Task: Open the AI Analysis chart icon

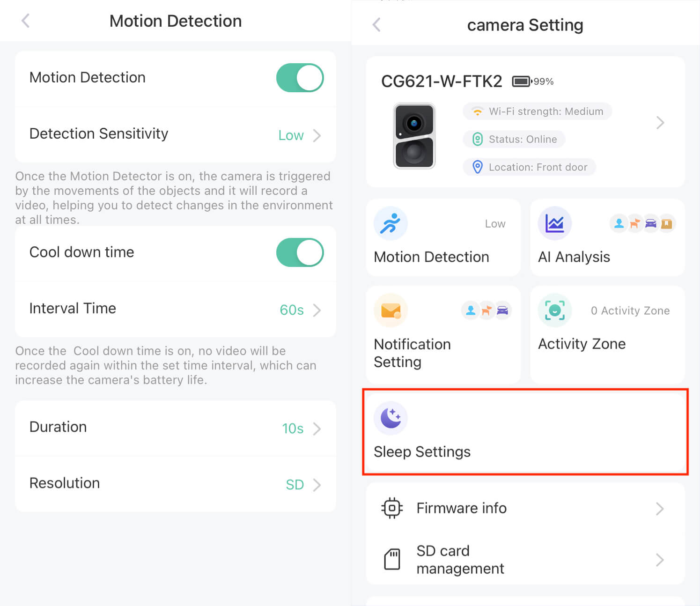Action: click(x=554, y=223)
